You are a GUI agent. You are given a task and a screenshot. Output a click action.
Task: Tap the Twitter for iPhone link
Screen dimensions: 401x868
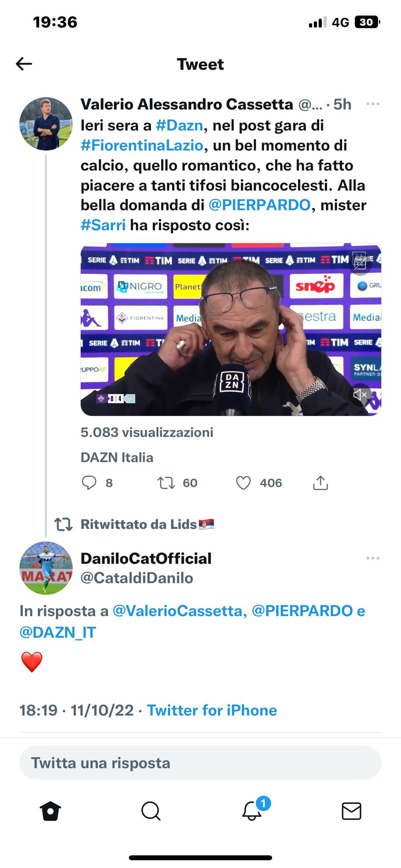pos(212,710)
